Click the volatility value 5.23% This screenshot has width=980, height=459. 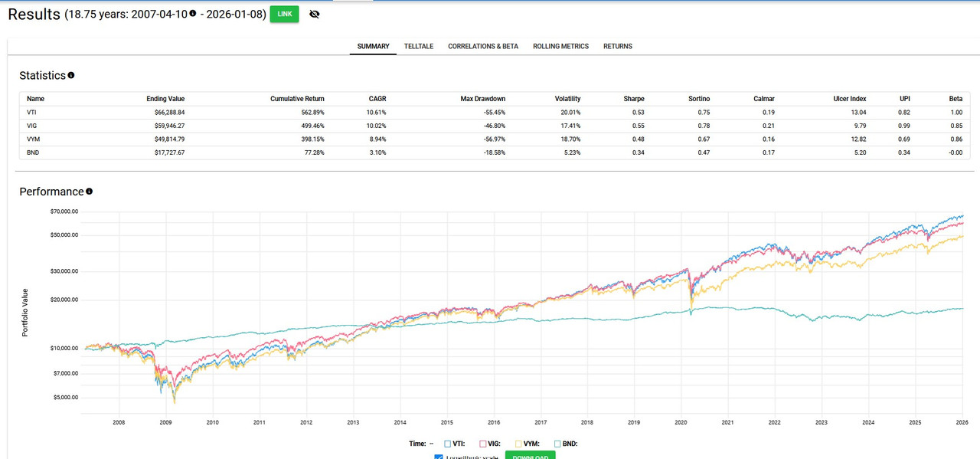click(x=572, y=152)
